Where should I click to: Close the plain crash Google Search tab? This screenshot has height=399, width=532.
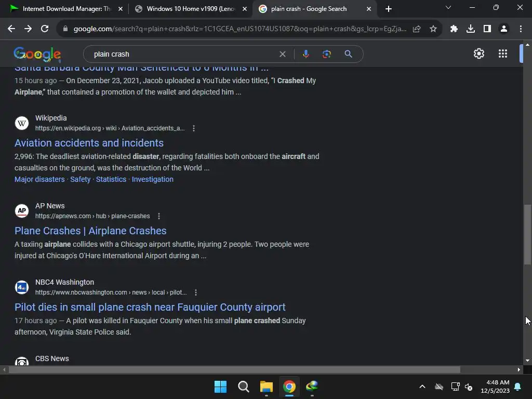coord(369,9)
